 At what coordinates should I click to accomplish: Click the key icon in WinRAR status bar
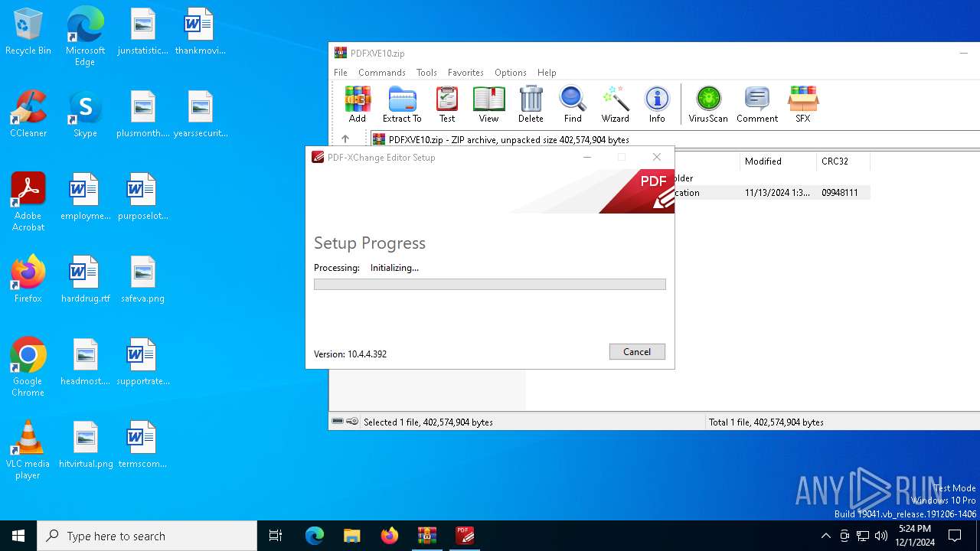coord(352,422)
